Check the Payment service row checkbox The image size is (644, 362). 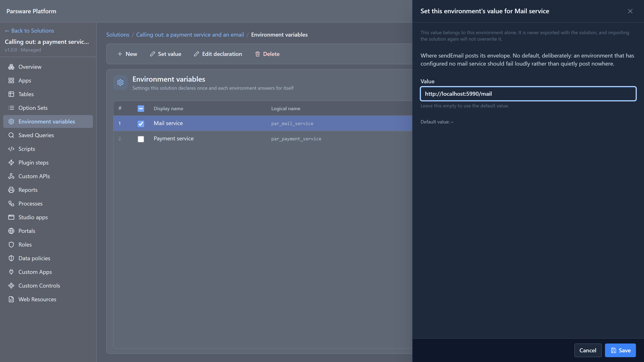pyautogui.click(x=141, y=139)
